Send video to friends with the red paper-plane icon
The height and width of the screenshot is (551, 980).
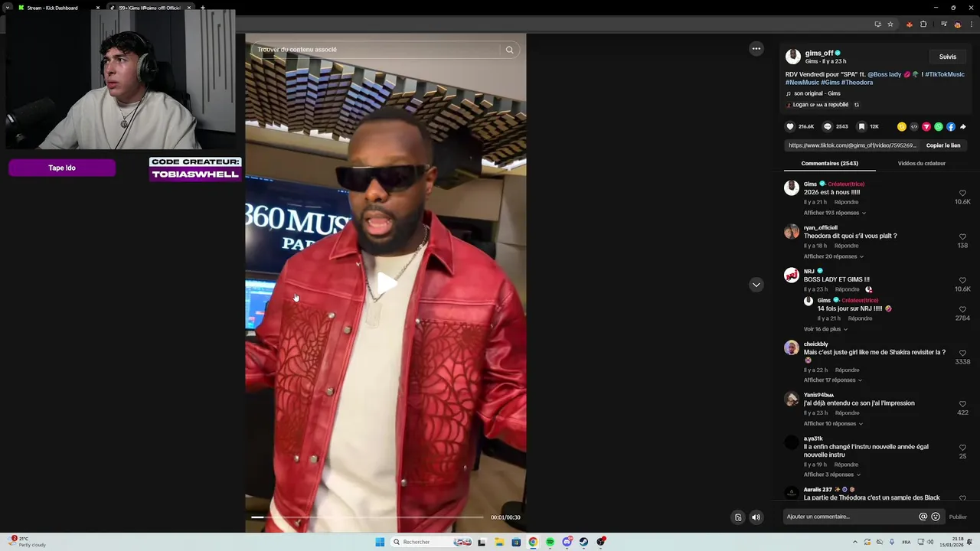[x=926, y=126]
